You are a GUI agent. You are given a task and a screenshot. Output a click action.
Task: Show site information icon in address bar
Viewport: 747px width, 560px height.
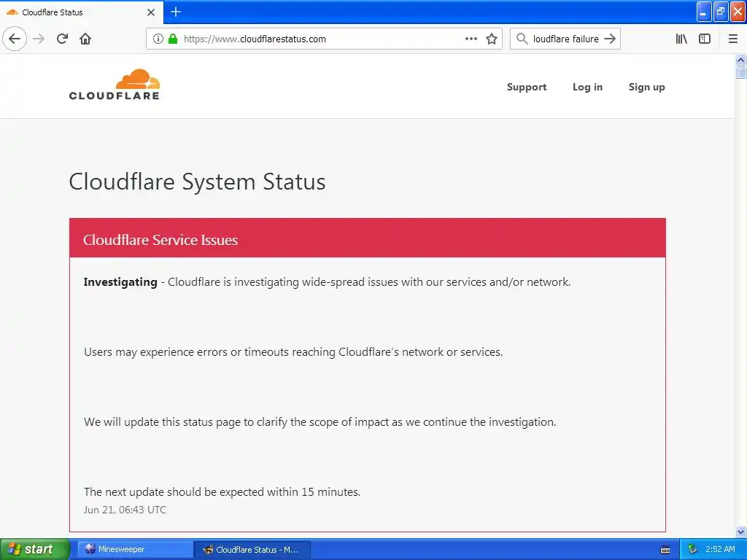(158, 39)
